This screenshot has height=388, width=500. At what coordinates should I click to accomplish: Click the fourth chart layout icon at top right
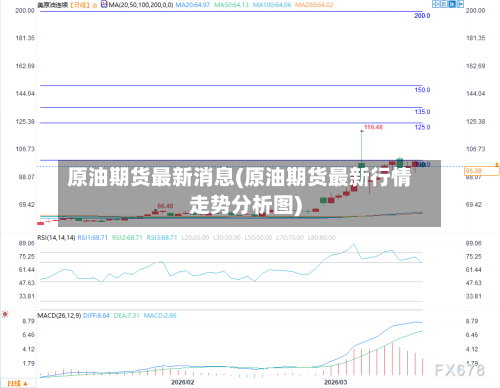click(460, 4)
